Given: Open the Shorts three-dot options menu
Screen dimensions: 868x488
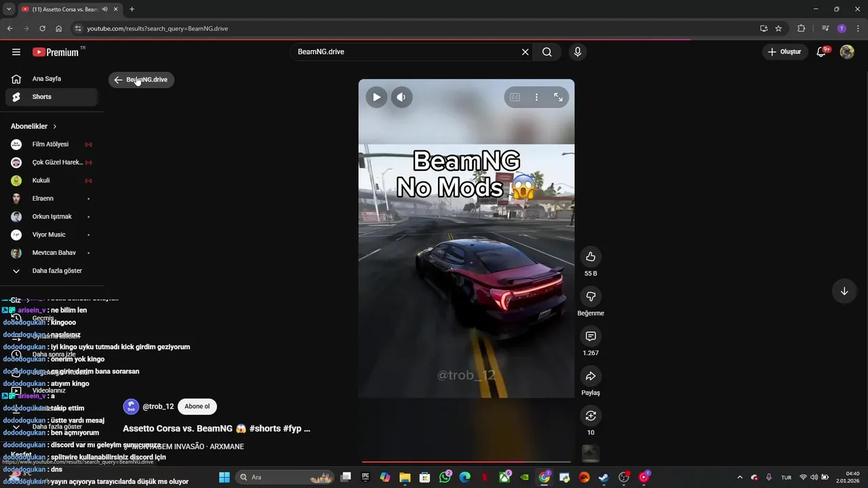Looking at the screenshot, I should tap(536, 97).
